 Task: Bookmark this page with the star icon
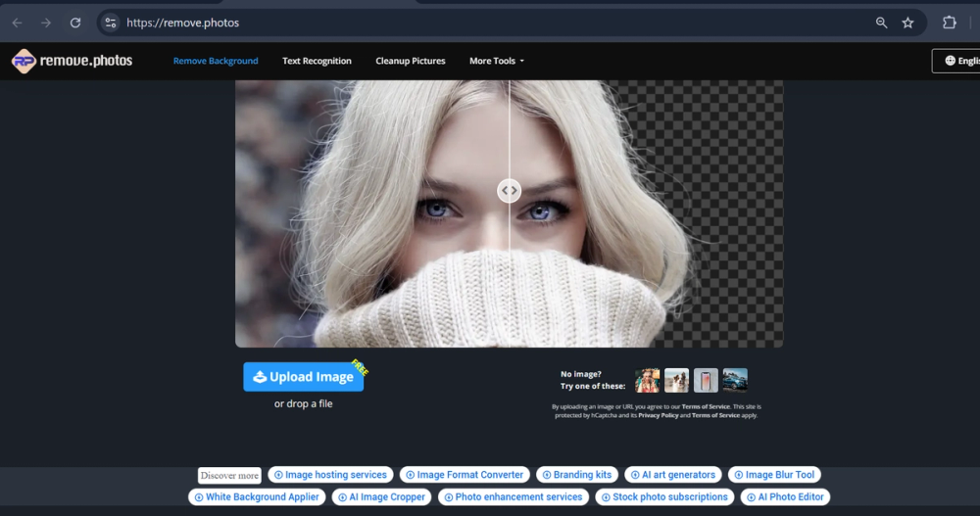click(x=907, y=23)
